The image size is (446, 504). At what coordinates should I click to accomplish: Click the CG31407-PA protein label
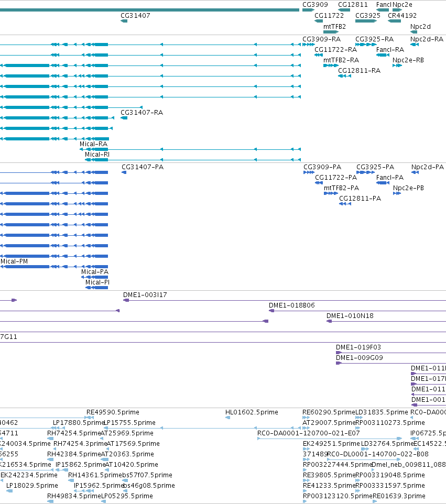[x=143, y=167]
